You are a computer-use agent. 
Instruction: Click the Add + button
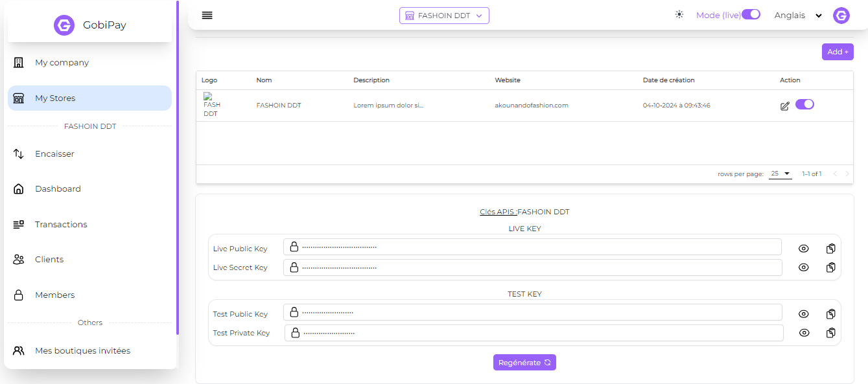coord(838,52)
